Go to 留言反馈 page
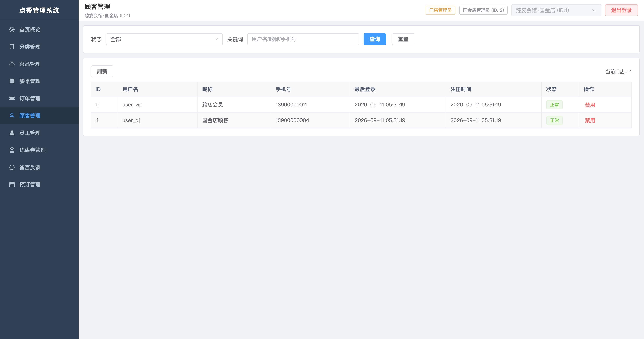The width and height of the screenshot is (644, 339). (x=39, y=167)
